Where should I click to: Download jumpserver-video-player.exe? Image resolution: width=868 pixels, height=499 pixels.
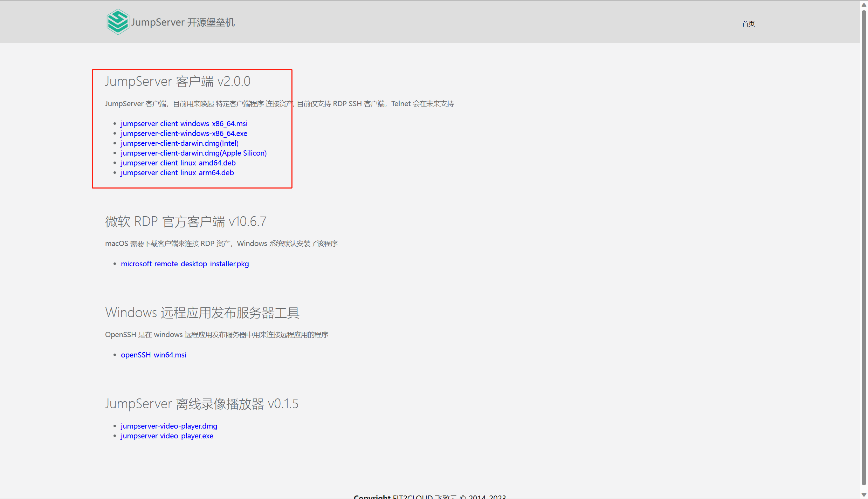coord(166,436)
